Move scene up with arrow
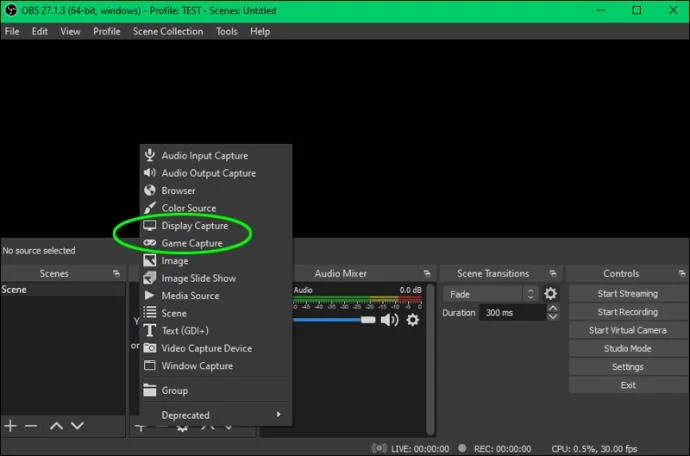The height and width of the screenshot is (456, 690). click(56, 426)
